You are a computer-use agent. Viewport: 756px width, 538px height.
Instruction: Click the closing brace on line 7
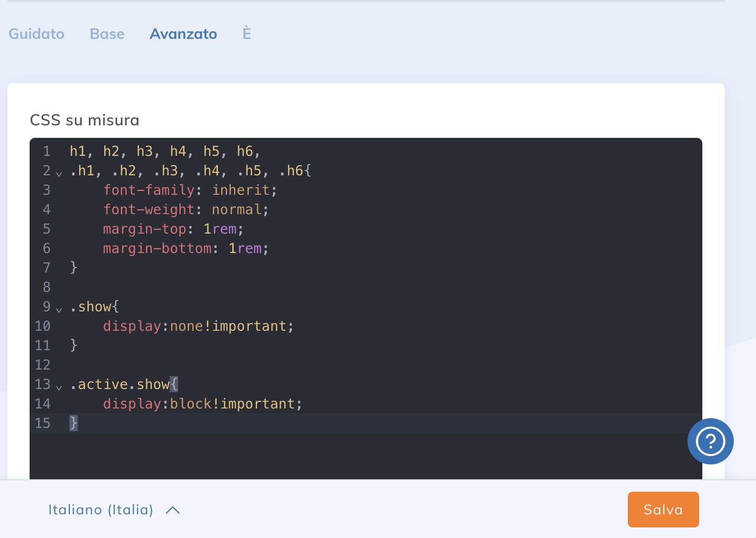pyautogui.click(x=74, y=268)
